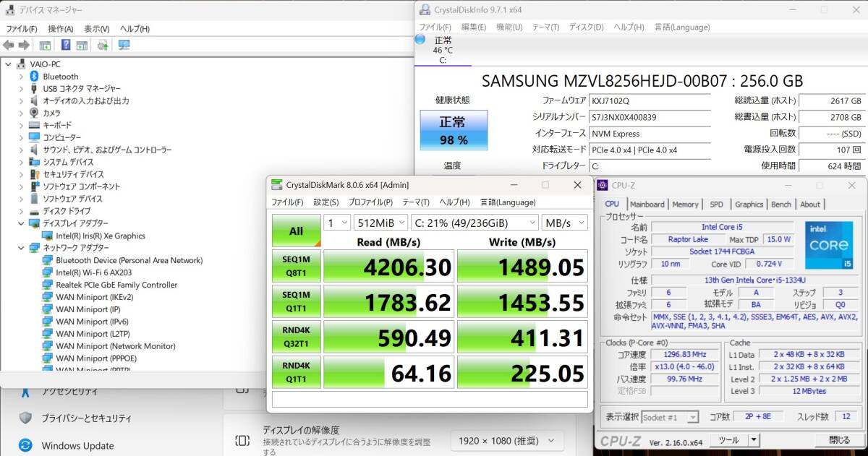The height and width of the screenshot is (456, 868).
Task: Click the アクセシビリティ icon in Settings sidebar
Action: tap(27, 391)
